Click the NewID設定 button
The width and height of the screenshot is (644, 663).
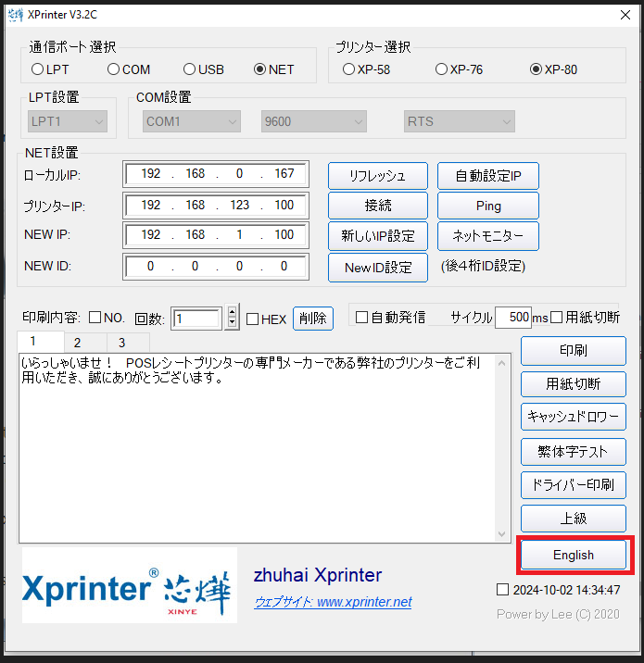378,268
